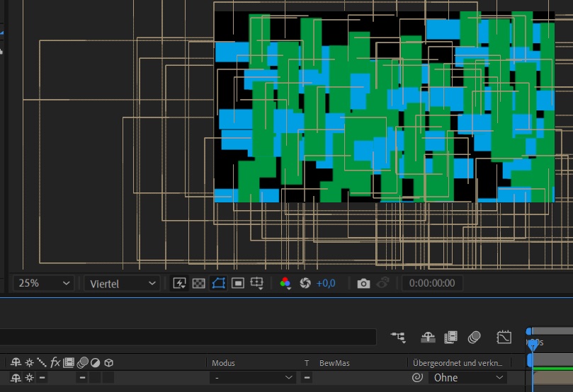Screen dimensions: 573x392
Task: Click the +0,0 exposure value
Action: (326, 283)
